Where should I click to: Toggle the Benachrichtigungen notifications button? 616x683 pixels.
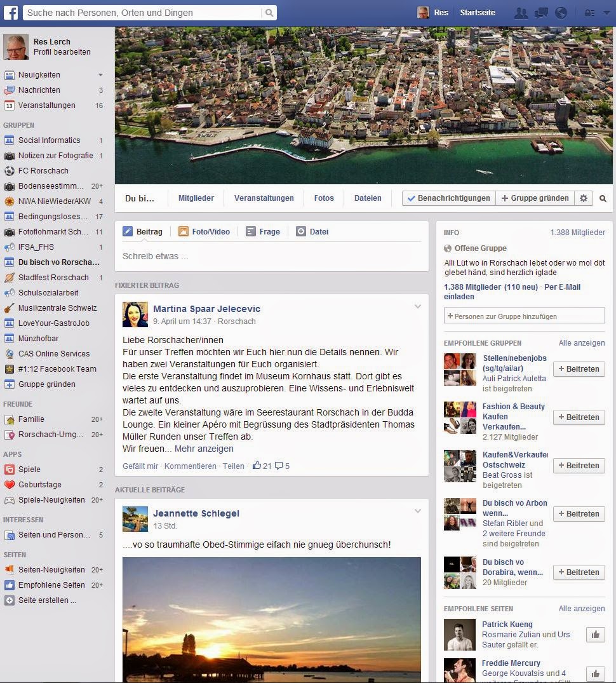point(448,198)
